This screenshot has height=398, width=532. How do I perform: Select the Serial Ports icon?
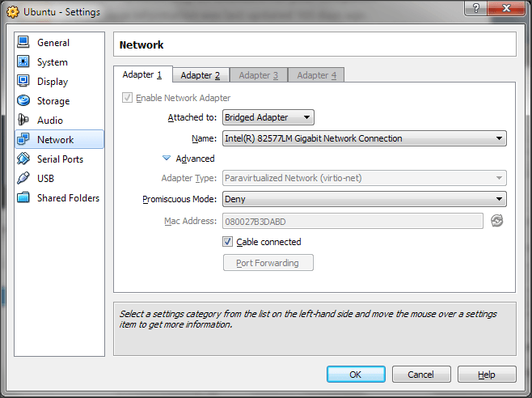coord(23,159)
